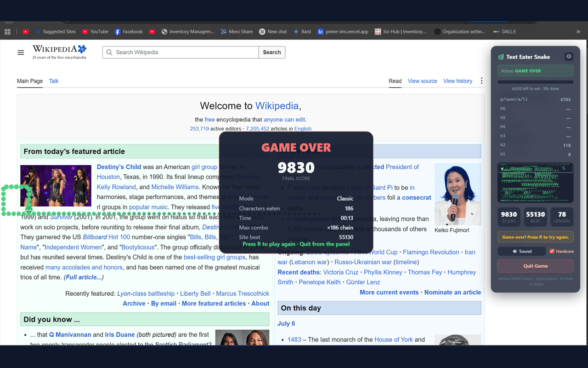Open the YouTube bookmark

point(95,32)
